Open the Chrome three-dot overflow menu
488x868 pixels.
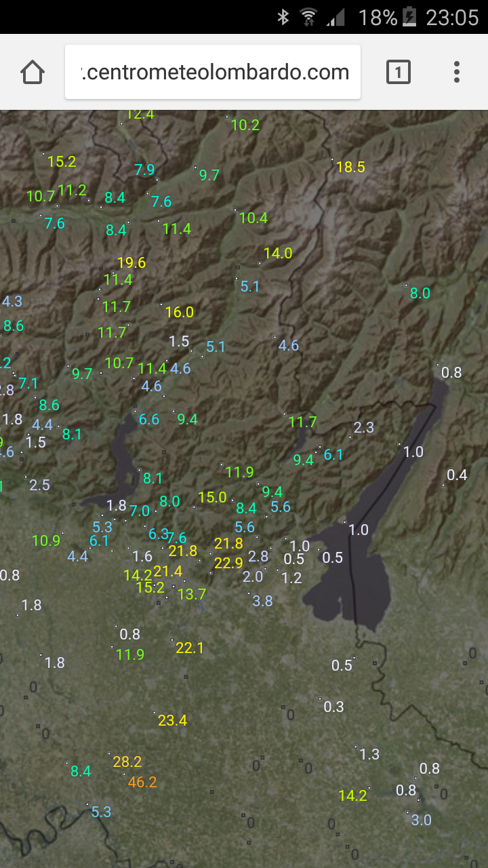point(457,72)
